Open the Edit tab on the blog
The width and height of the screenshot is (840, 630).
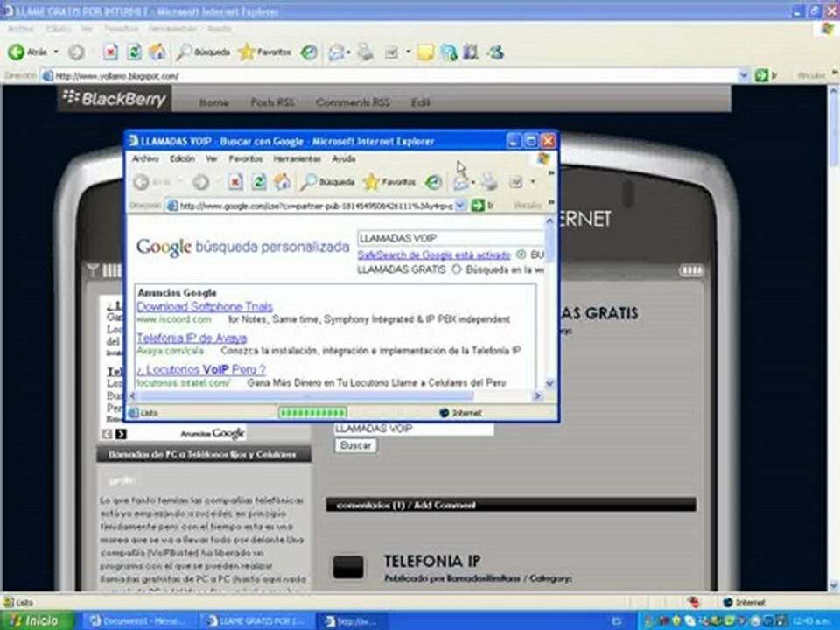click(421, 101)
